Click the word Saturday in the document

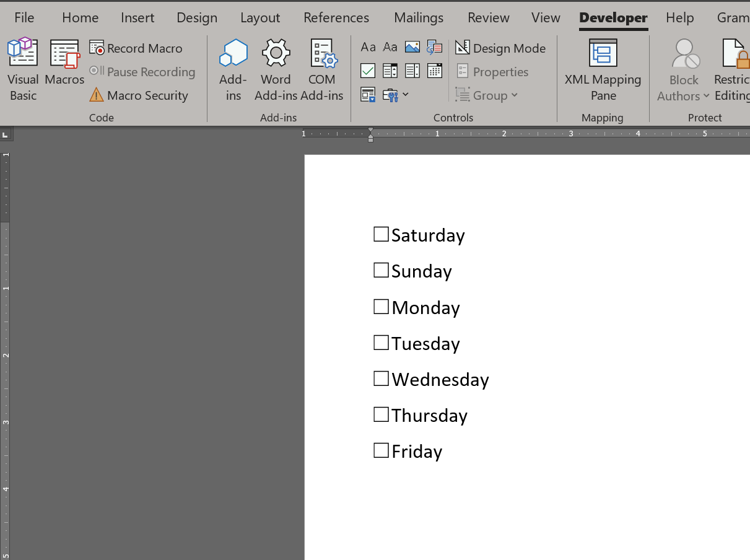pos(428,235)
